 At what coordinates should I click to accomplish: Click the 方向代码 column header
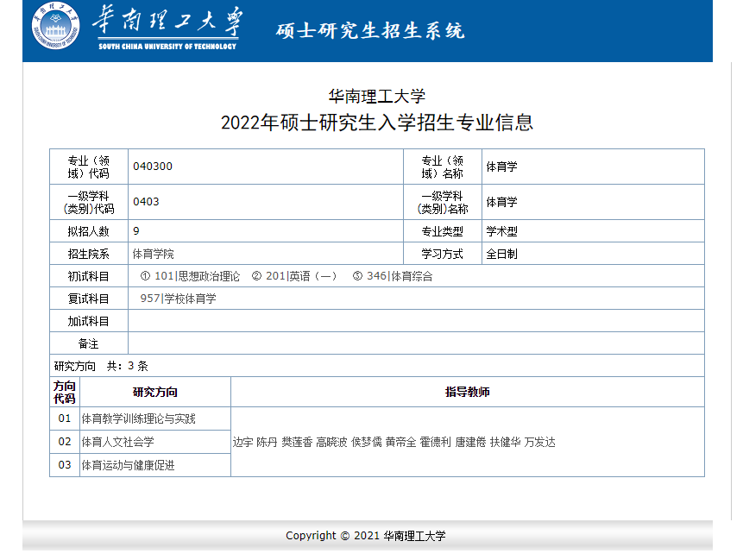(65, 393)
